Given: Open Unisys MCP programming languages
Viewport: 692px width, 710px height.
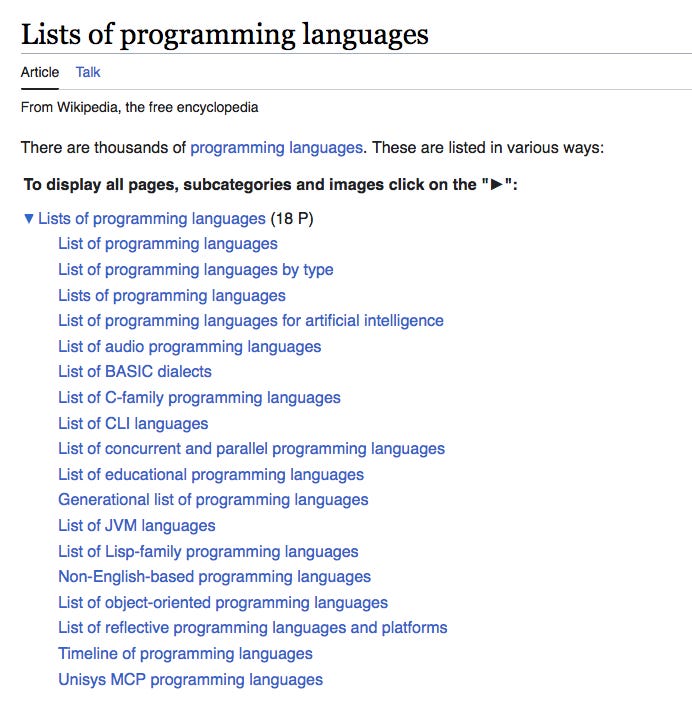Looking at the screenshot, I should pyautogui.click(x=191, y=680).
